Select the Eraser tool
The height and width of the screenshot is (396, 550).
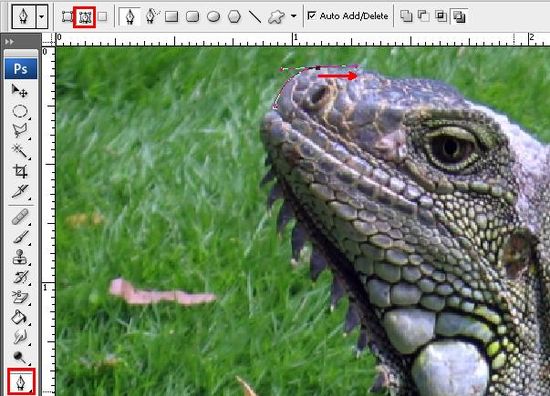[20, 297]
